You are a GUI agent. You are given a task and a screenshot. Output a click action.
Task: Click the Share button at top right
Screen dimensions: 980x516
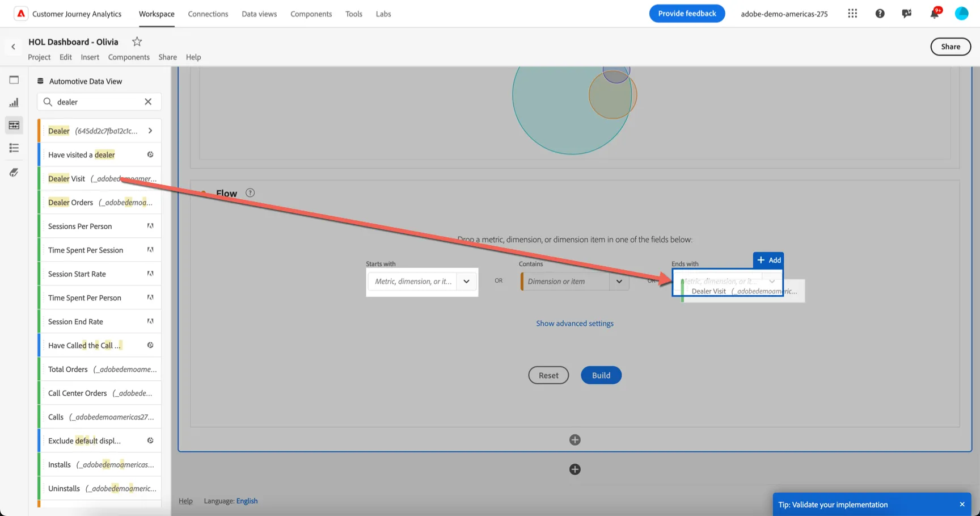[951, 47]
